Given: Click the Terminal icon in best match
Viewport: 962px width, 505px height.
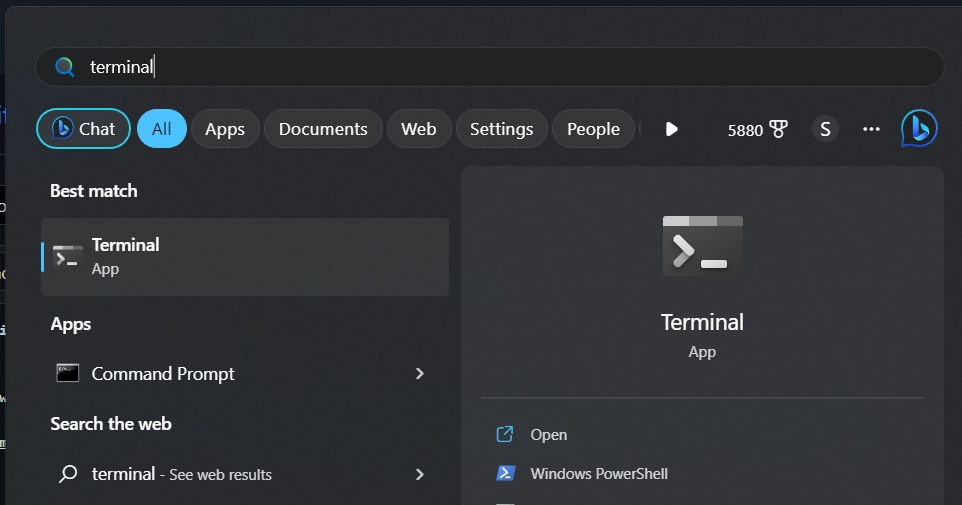Looking at the screenshot, I should (x=67, y=257).
